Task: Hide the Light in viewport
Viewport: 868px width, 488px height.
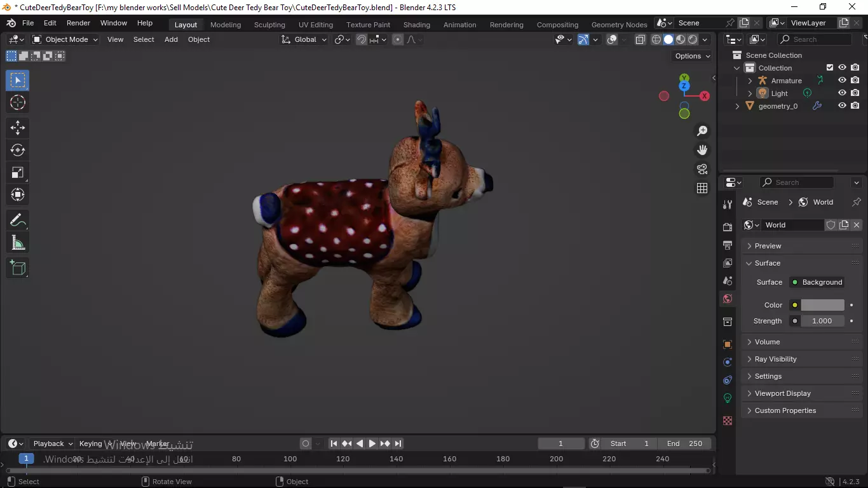Action: (x=842, y=93)
